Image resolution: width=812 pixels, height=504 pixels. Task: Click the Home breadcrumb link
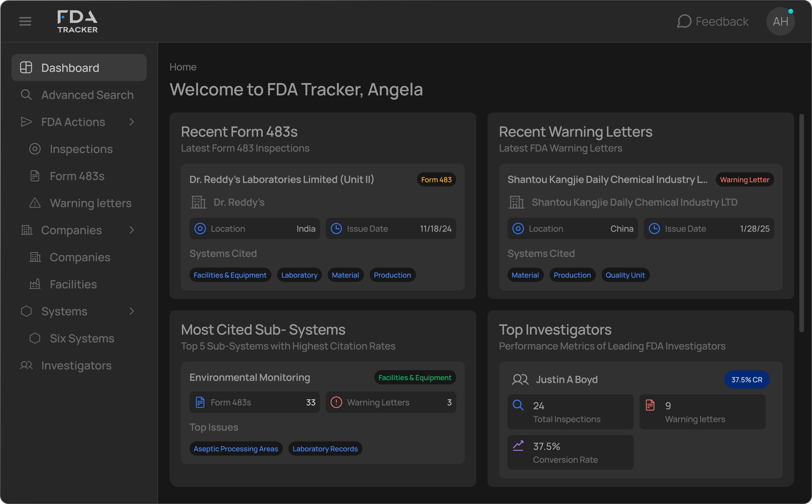pyautogui.click(x=183, y=67)
